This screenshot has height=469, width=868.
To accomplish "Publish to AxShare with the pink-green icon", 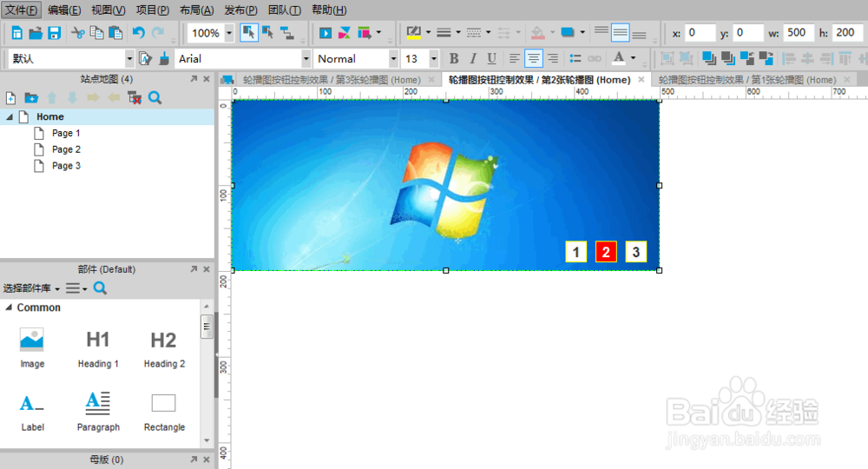I will [x=345, y=33].
